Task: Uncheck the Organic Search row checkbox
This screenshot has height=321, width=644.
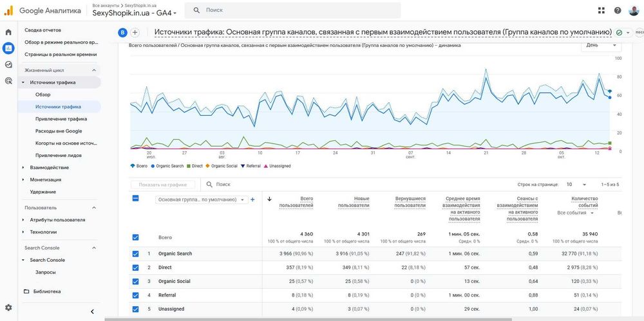Action: [x=135, y=253]
